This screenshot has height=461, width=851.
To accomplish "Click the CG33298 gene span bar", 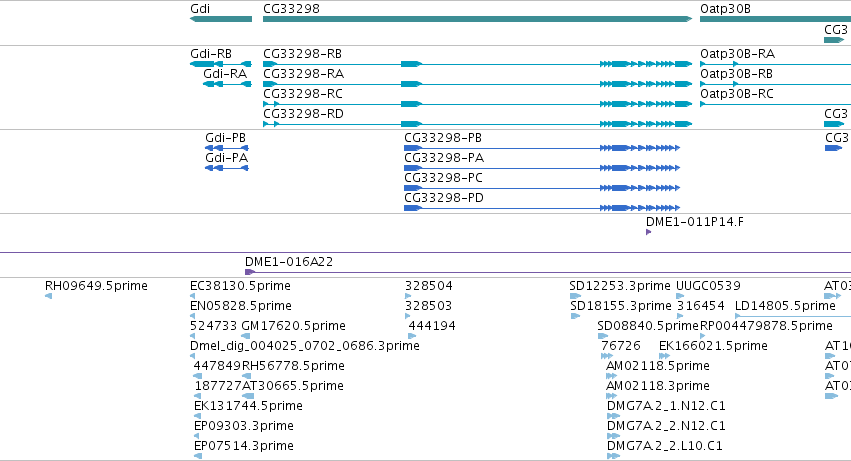I will (x=478, y=19).
